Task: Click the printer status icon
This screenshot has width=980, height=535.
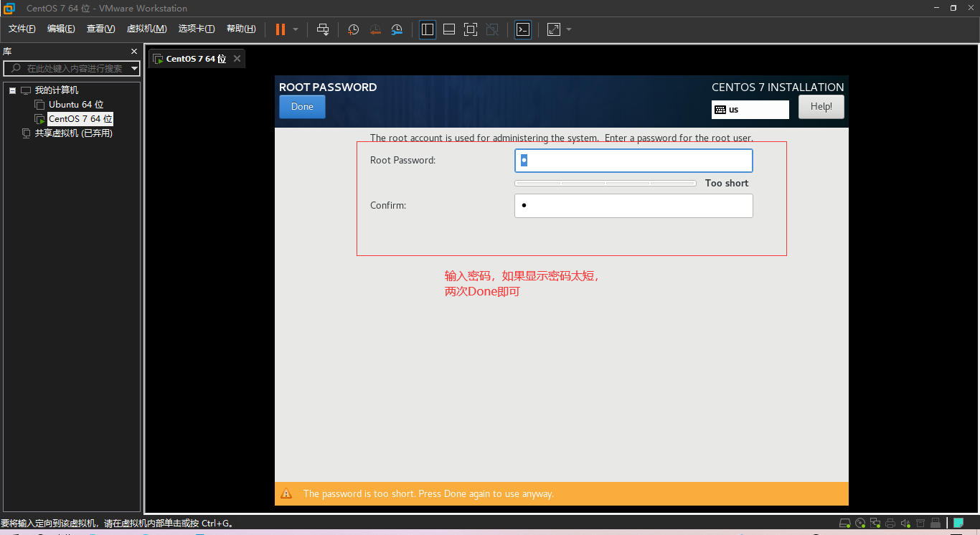Action: 890,523
